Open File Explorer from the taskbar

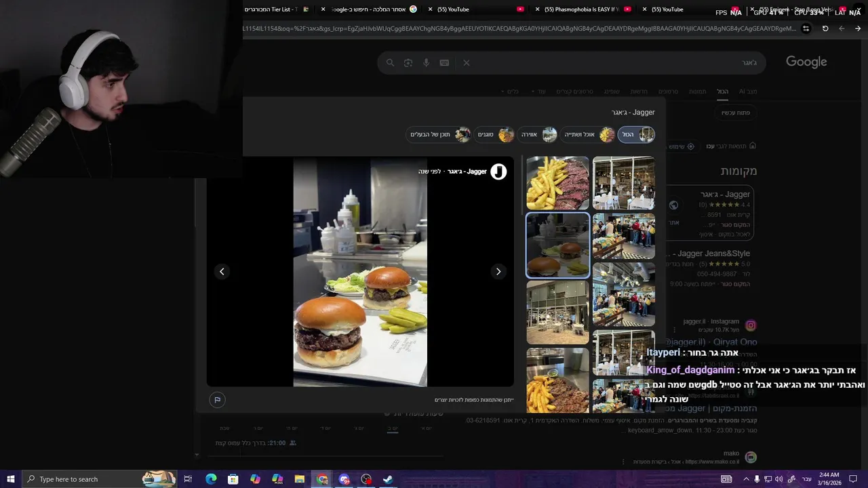pos(300,479)
